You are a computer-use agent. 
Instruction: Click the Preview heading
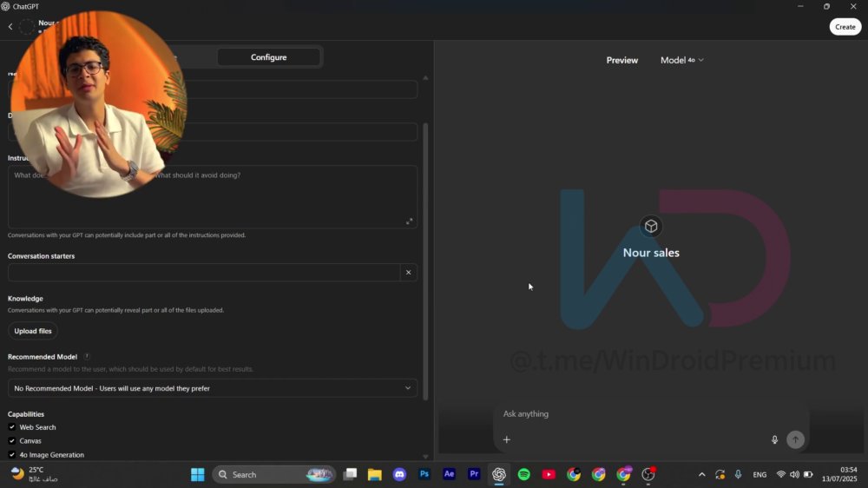621,60
